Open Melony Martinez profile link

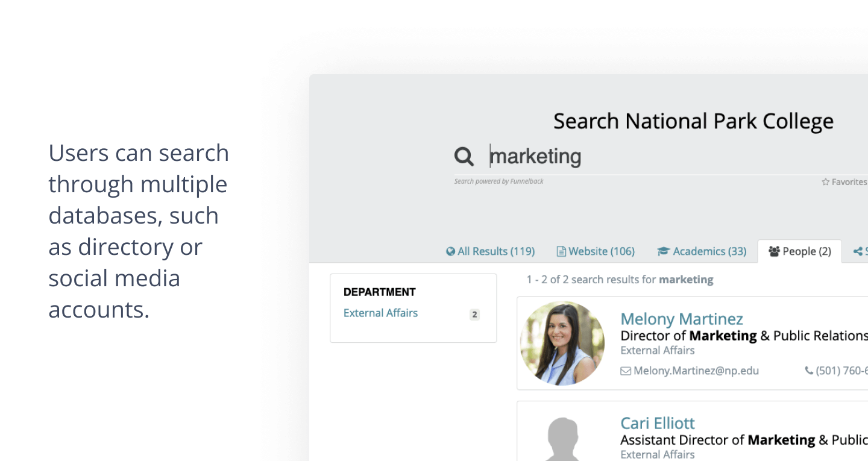click(682, 319)
